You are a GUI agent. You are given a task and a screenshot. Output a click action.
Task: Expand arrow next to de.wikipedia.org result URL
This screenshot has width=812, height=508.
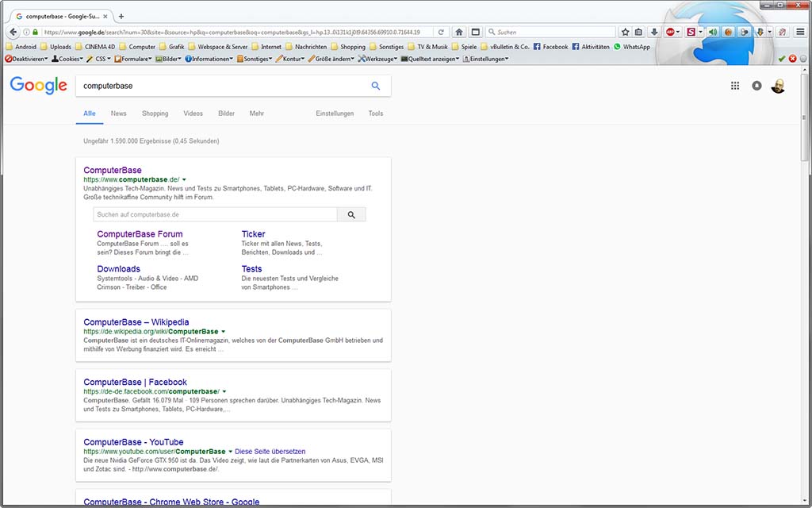[223, 332]
